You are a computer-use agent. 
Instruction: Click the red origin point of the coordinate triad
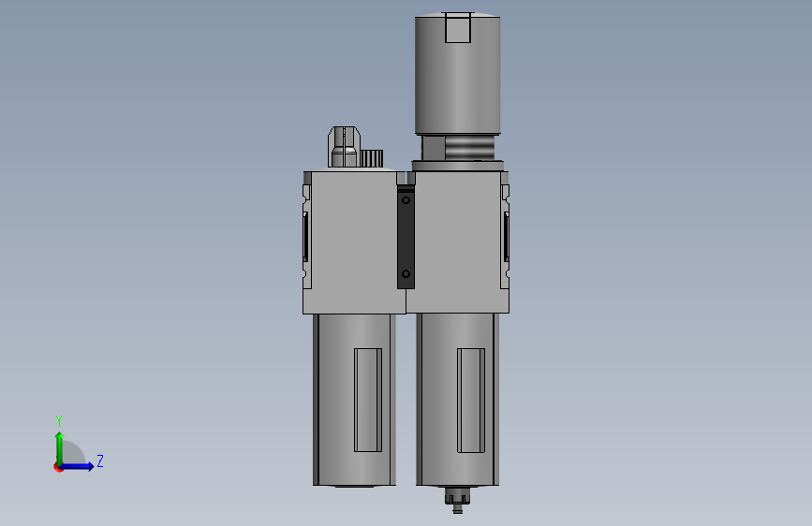[x=58, y=468]
